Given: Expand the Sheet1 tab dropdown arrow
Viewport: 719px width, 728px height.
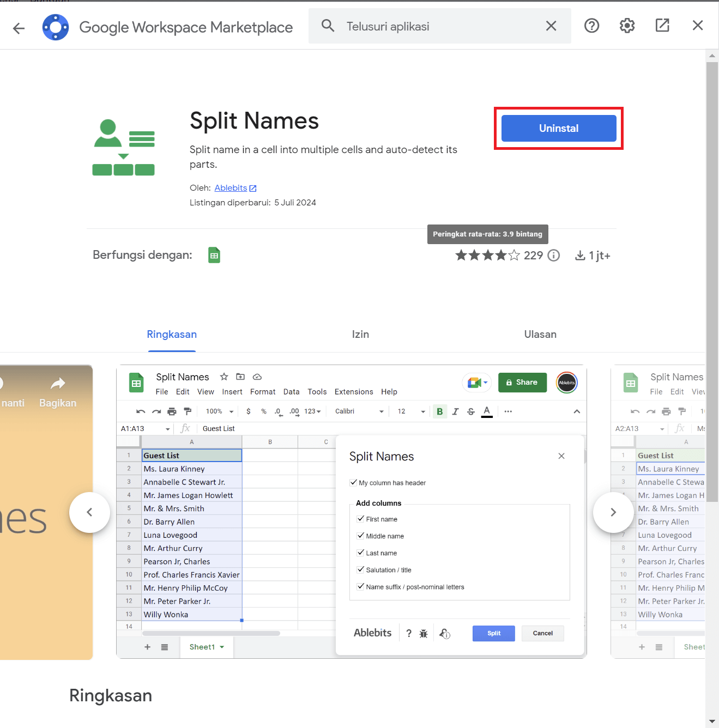Looking at the screenshot, I should (221, 647).
